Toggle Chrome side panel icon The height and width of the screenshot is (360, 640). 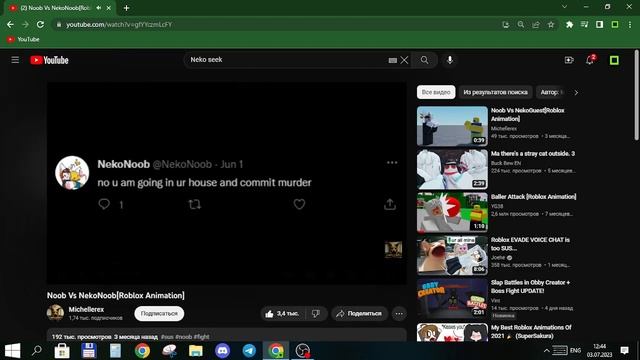[x=600, y=24]
